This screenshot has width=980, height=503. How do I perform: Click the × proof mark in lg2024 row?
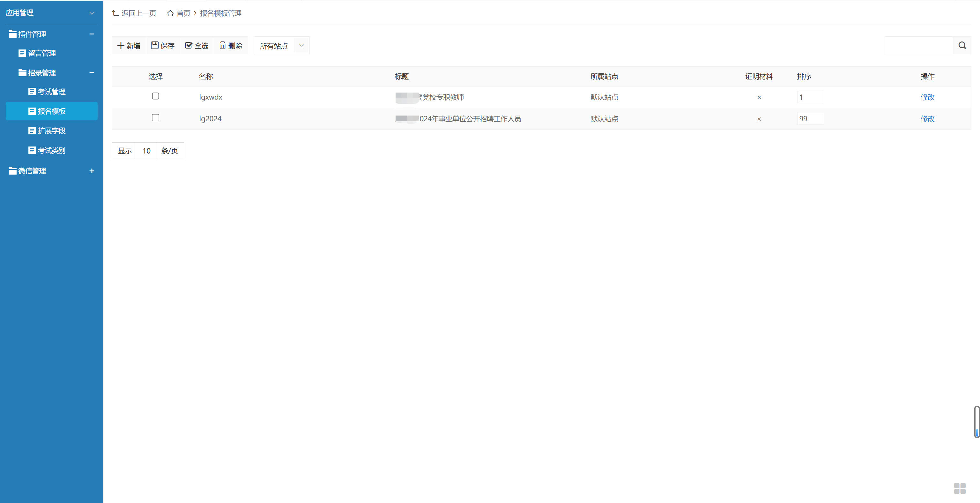coord(759,119)
